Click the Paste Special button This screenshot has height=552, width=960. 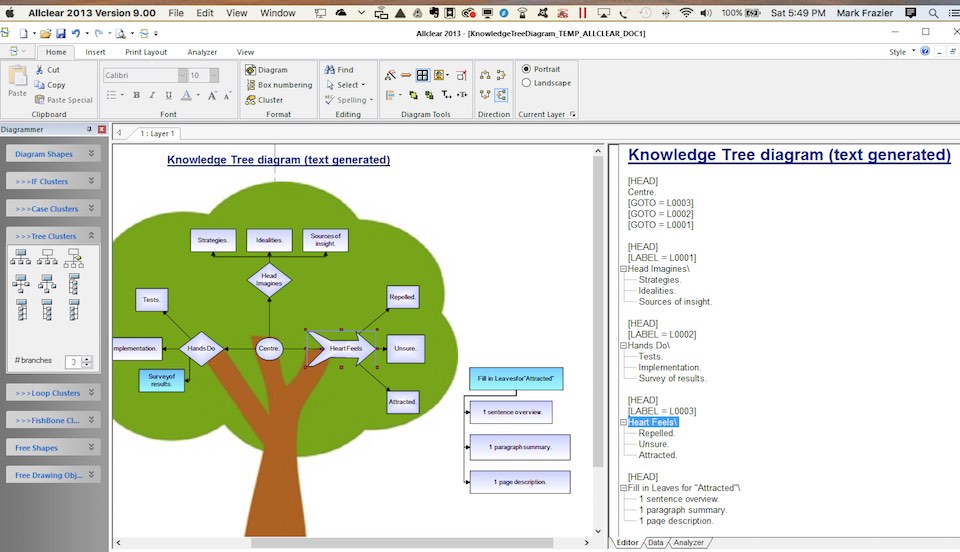click(63, 100)
